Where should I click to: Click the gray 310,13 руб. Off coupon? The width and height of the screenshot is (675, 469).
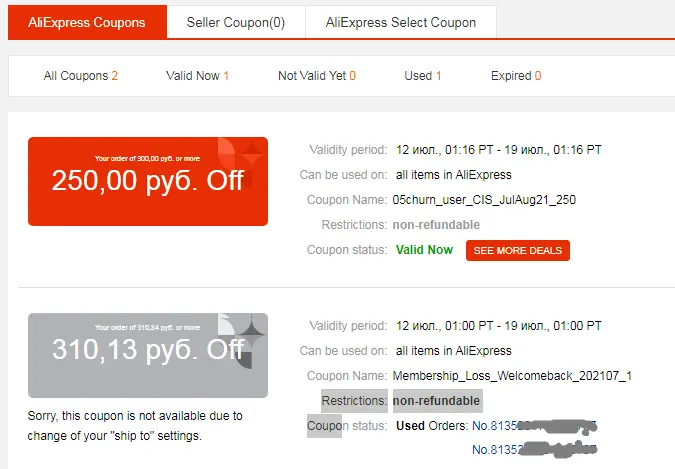[148, 355]
